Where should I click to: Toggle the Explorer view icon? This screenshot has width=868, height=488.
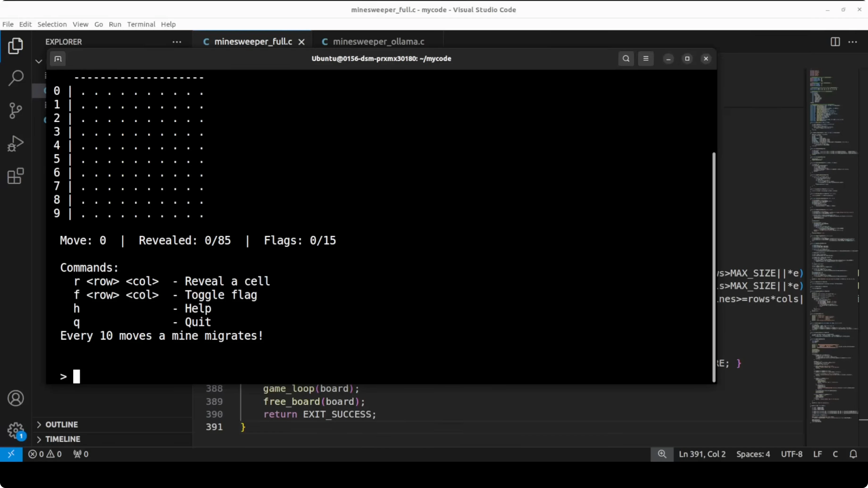(16, 46)
